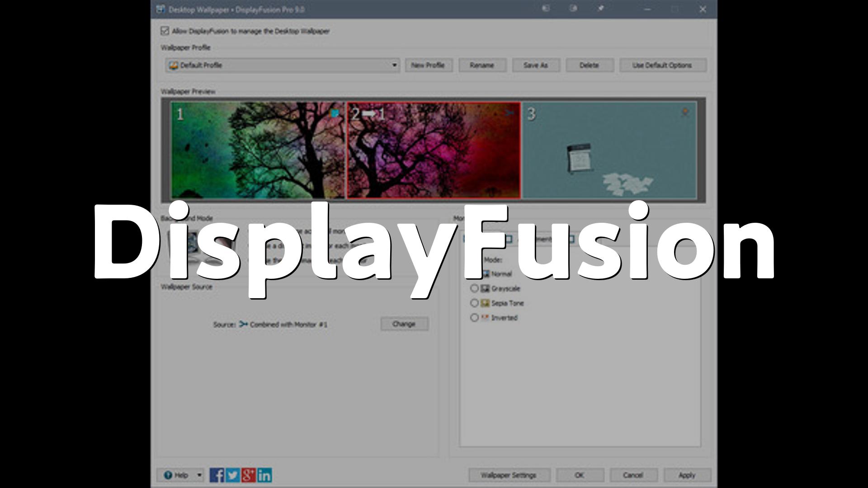Click the Combined with Monitor #1 source icon

pos(243,324)
